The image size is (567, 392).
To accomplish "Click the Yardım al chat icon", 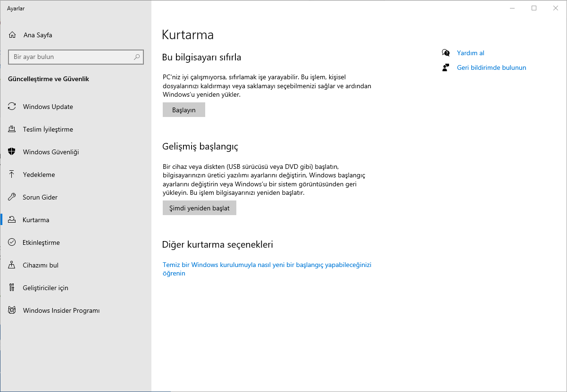I will [x=446, y=53].
